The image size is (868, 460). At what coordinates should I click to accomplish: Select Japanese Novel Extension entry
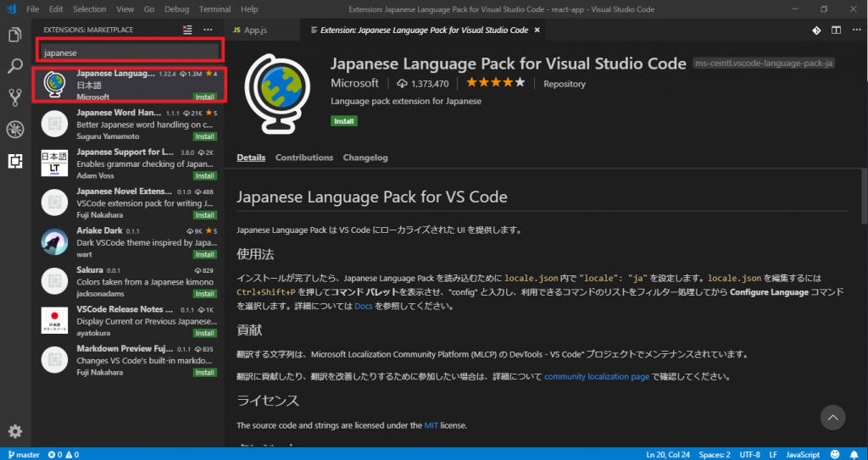tap(128, 202)
